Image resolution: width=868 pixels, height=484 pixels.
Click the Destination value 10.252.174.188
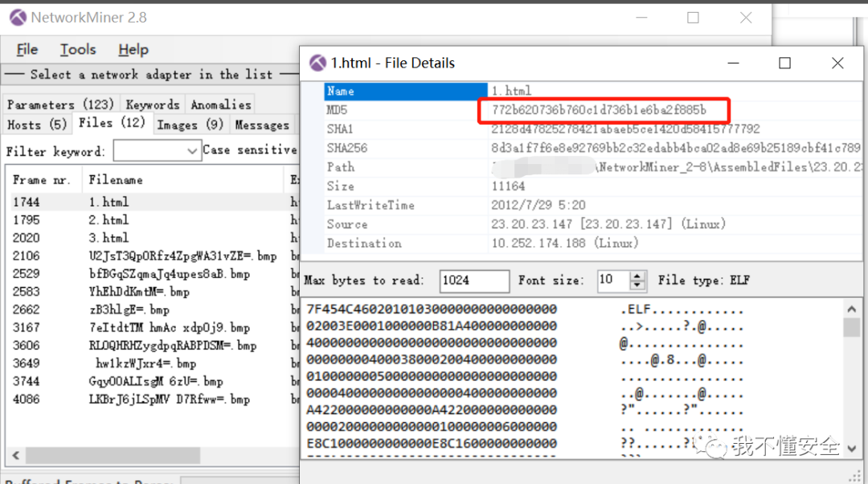click(565, 243)
